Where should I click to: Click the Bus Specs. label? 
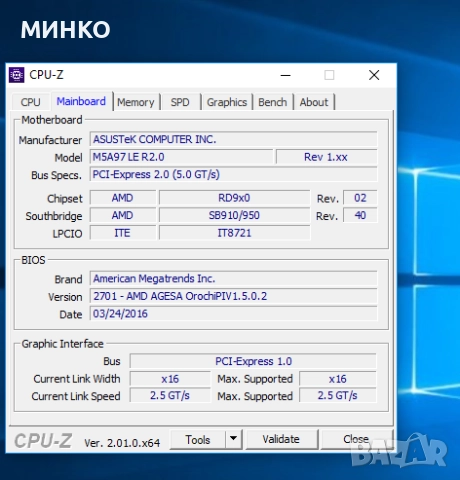click(56, 175)
